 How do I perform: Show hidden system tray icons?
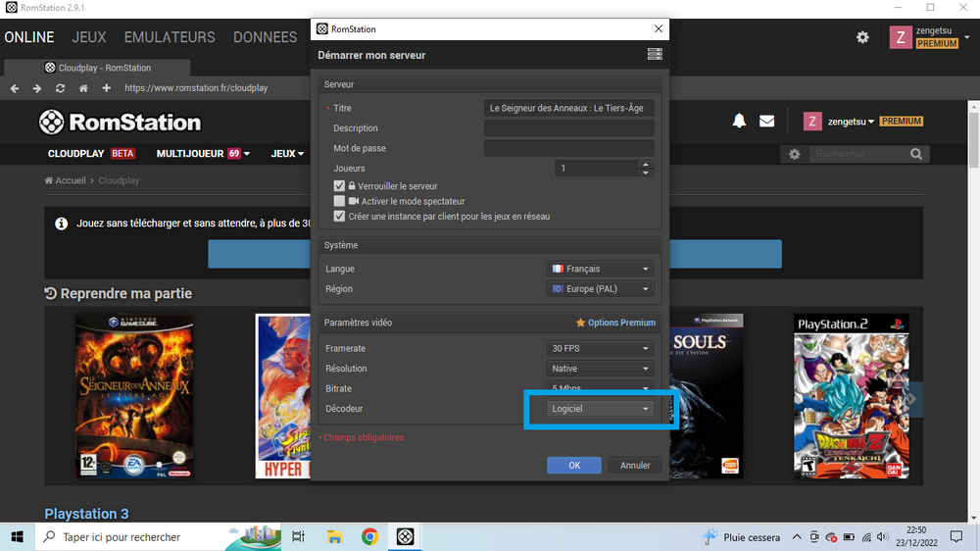pyautogui.click(x=797, y=536)
